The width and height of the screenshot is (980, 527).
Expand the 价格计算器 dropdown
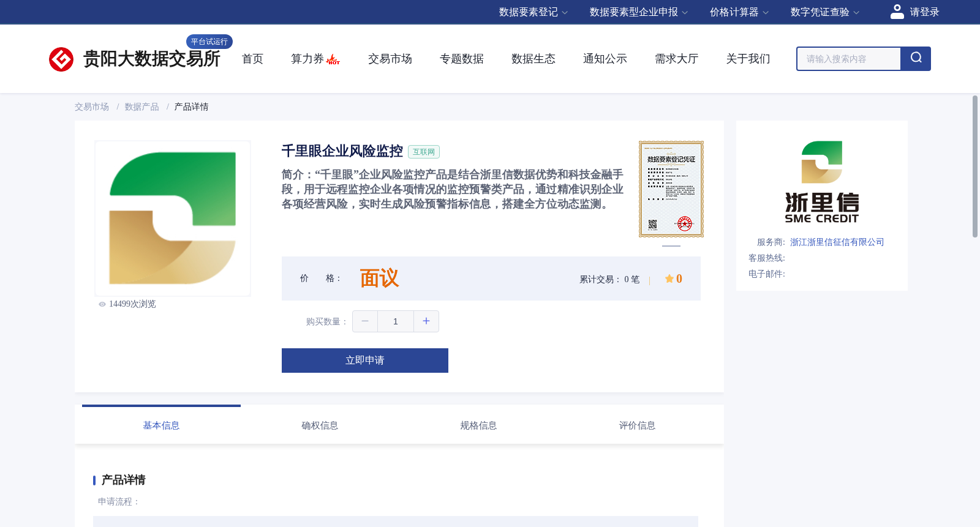click(739, 12)
